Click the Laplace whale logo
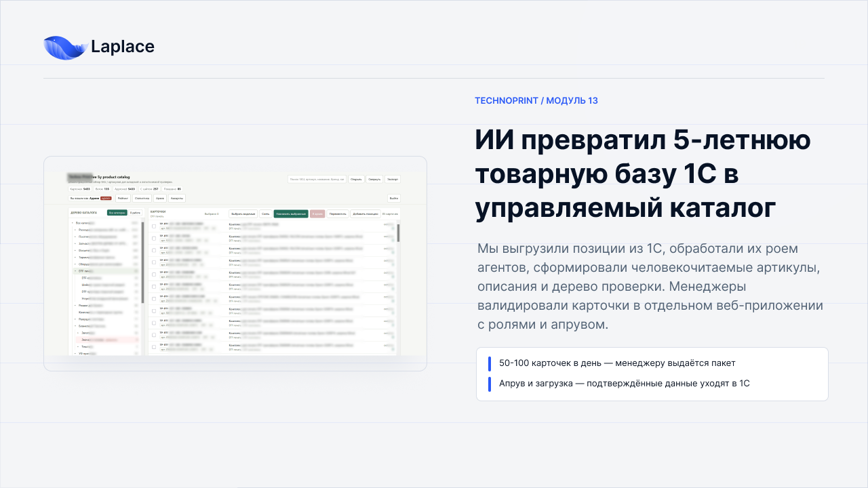The image size is (868, 488). click(x=66, y=47)
